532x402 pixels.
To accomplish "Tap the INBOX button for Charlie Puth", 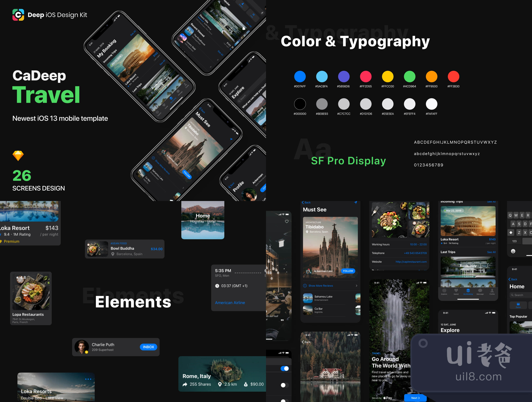I will click(x=148, y=347).
